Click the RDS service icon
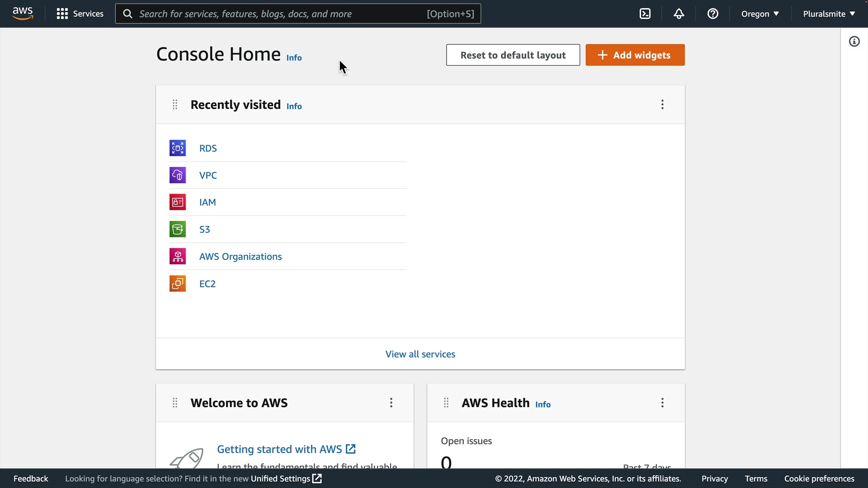868x488 pixels. pos(178,148)
